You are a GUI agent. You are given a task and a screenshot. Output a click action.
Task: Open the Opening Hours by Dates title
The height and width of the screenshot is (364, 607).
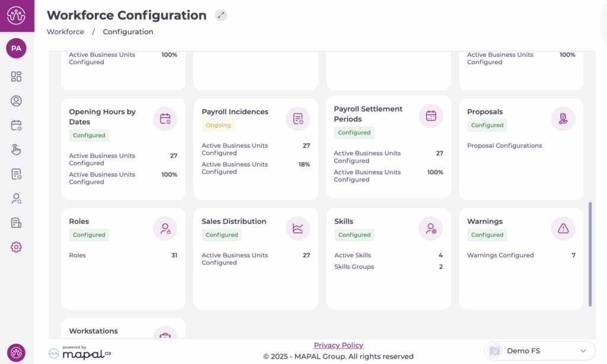pyautogui.click(x=102, y=117)
